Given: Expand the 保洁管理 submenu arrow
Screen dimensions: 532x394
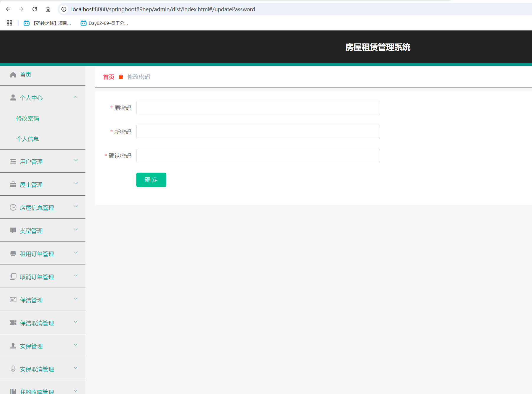Looking at the screenshot, I should 76,299.
